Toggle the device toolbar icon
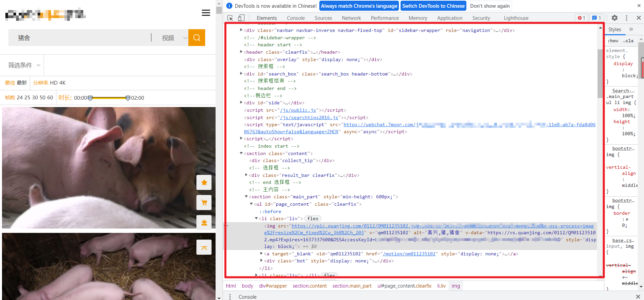This screenshot has height=300, width=644. (241, 18)
